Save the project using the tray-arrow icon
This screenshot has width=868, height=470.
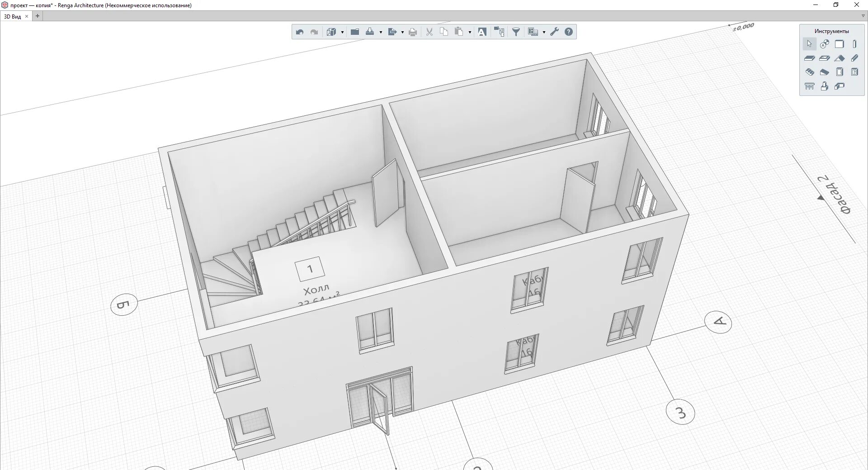pos(370,32)
